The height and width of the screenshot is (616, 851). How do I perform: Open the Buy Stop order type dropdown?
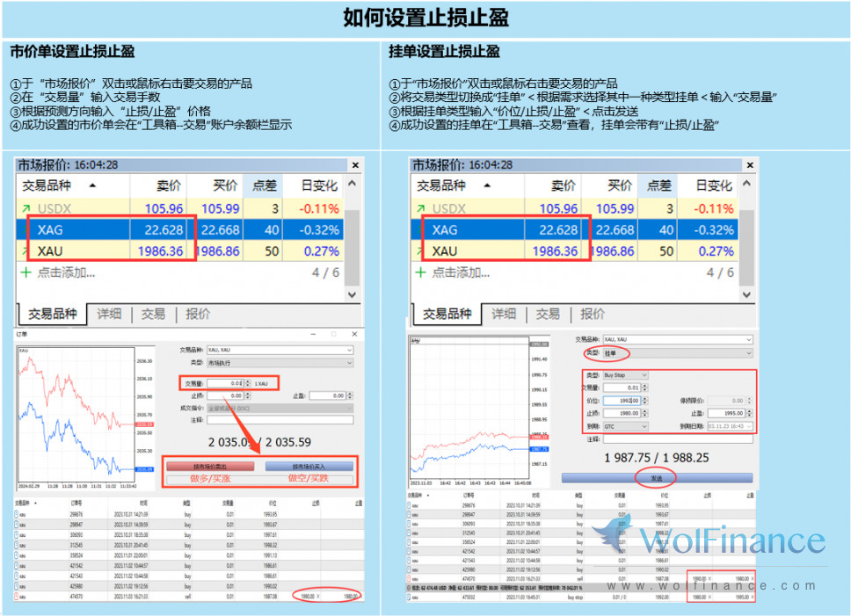625,375
